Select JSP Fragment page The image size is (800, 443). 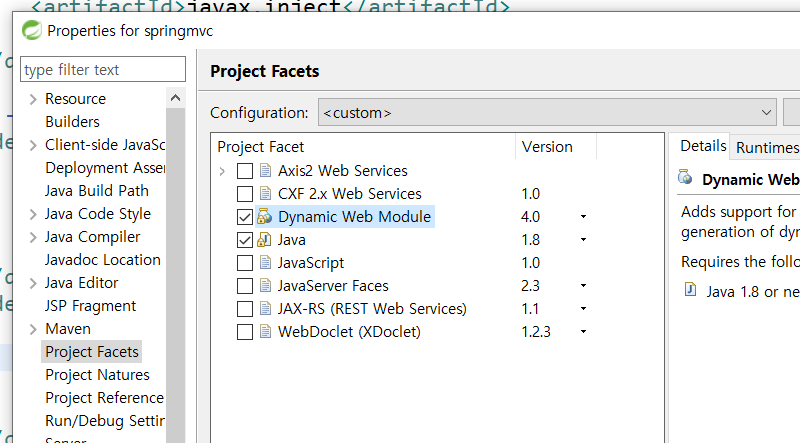click(x=90, y=306)
